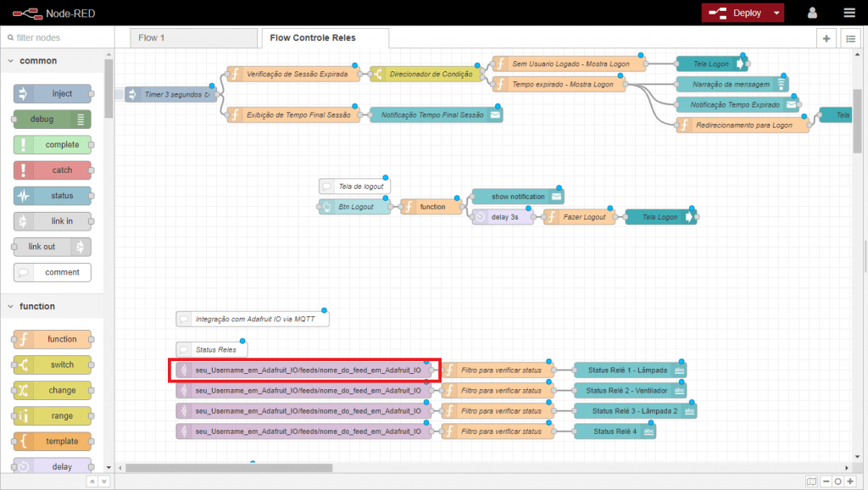Pick the catch palette node

click(53, 170)
